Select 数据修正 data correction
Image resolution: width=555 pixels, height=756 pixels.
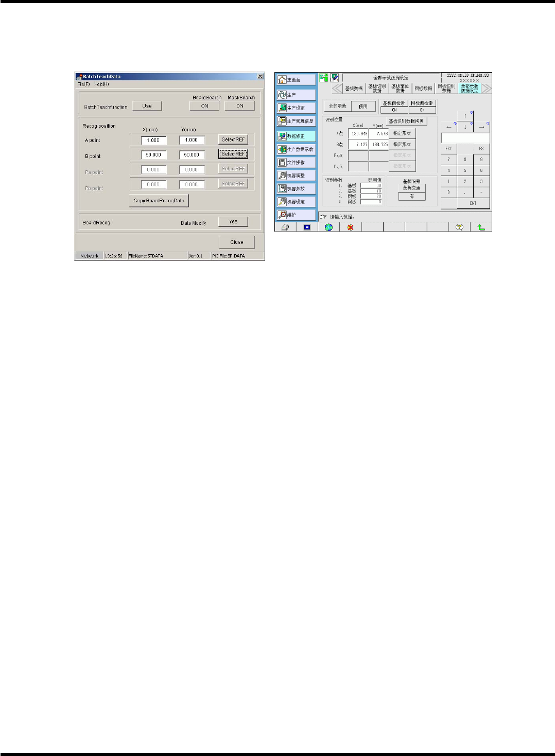[296, 136]
